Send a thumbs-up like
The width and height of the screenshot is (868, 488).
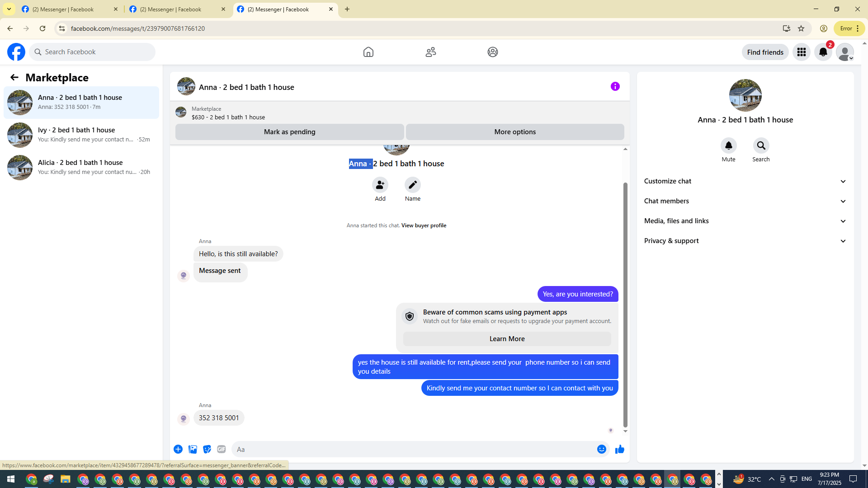620,449
